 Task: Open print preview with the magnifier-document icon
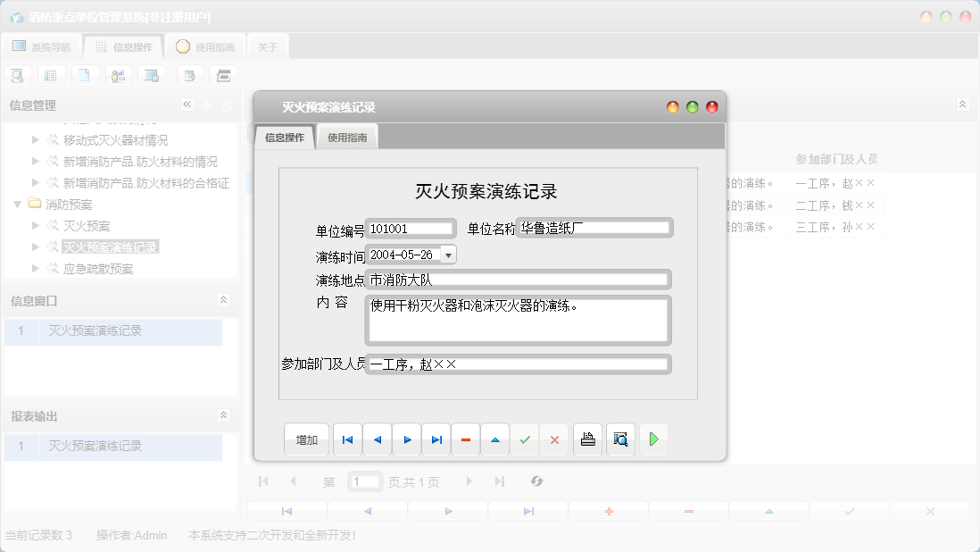pos(620,439)
